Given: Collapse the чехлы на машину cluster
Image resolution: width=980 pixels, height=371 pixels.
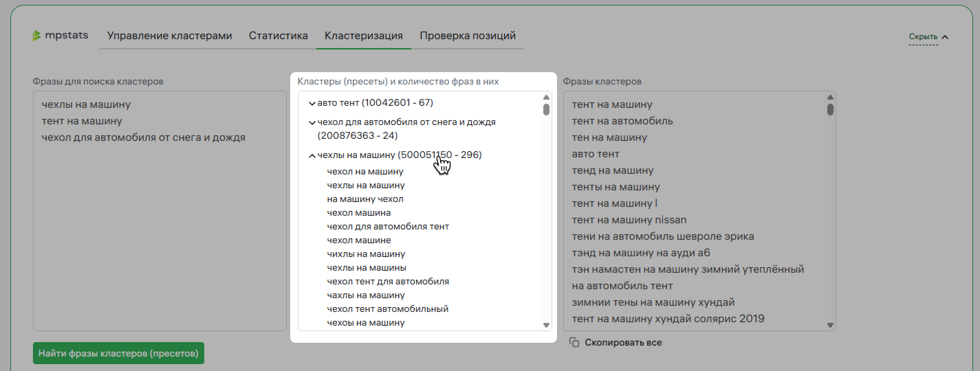Looking at the screenshot, I should point(312,155).
